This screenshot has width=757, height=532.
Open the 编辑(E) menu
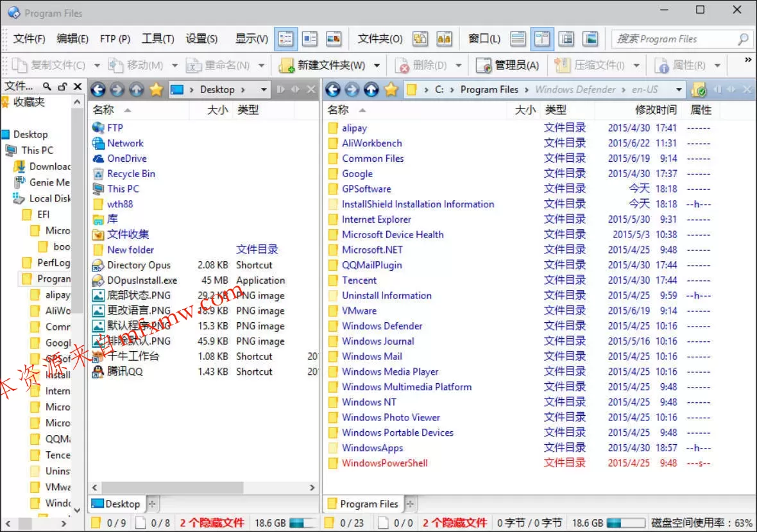(72, 39)
